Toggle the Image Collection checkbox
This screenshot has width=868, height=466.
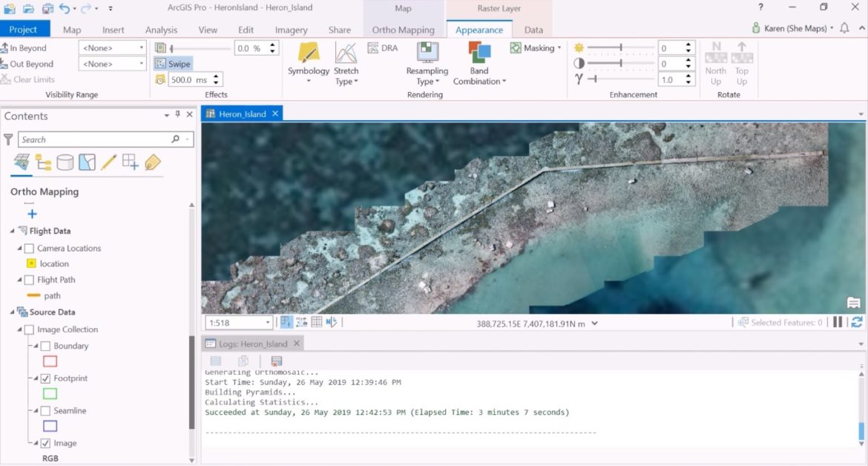pyautogui.click(x=30, y=329)
